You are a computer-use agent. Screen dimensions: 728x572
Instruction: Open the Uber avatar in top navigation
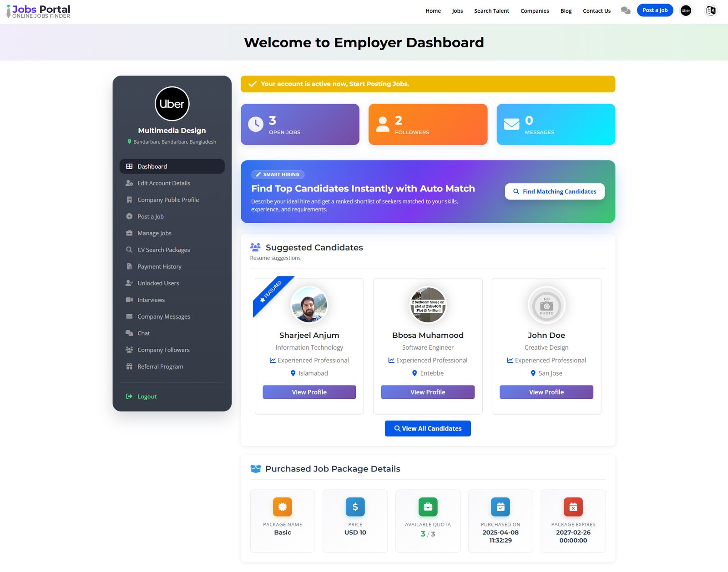686,10
